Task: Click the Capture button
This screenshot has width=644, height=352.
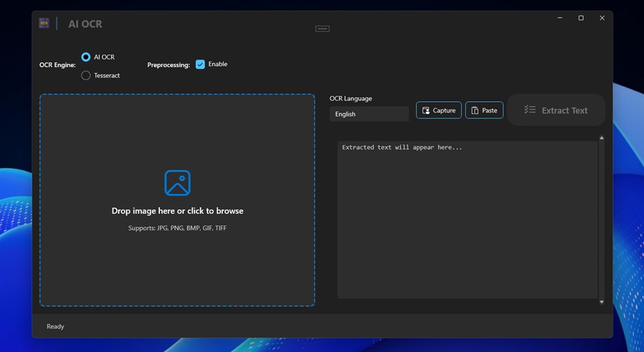Action: (x=439, y=110)
